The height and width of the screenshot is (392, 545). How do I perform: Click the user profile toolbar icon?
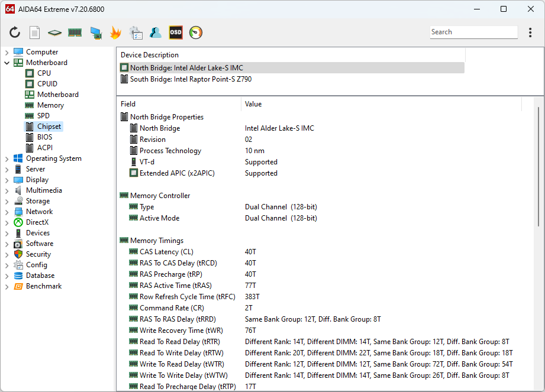156,33
